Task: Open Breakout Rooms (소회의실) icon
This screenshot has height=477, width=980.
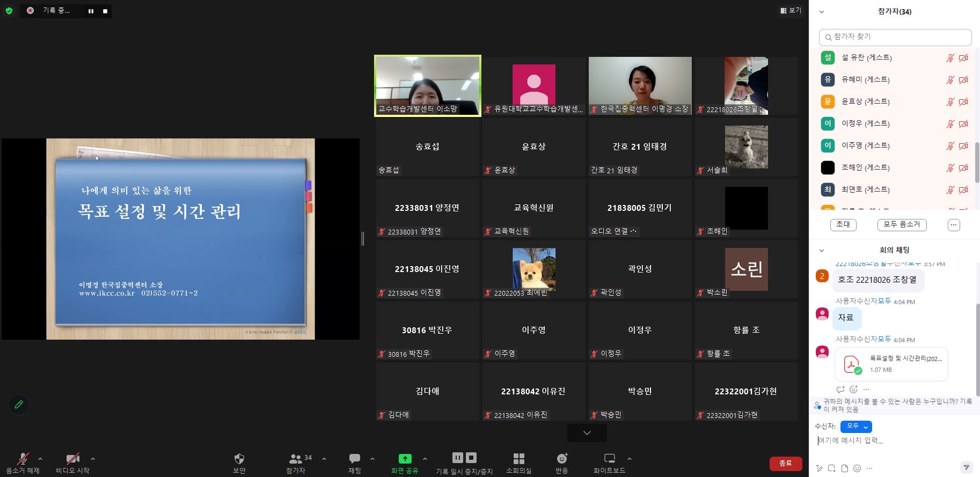Action: pyautogui.click(x=518, y=459)
